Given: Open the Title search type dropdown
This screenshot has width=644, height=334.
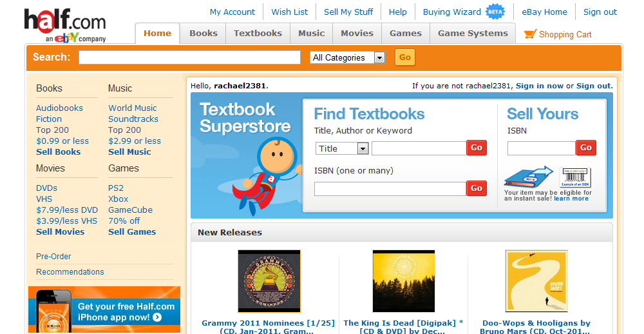Looking at the screenshot, I should click(342, 148).
